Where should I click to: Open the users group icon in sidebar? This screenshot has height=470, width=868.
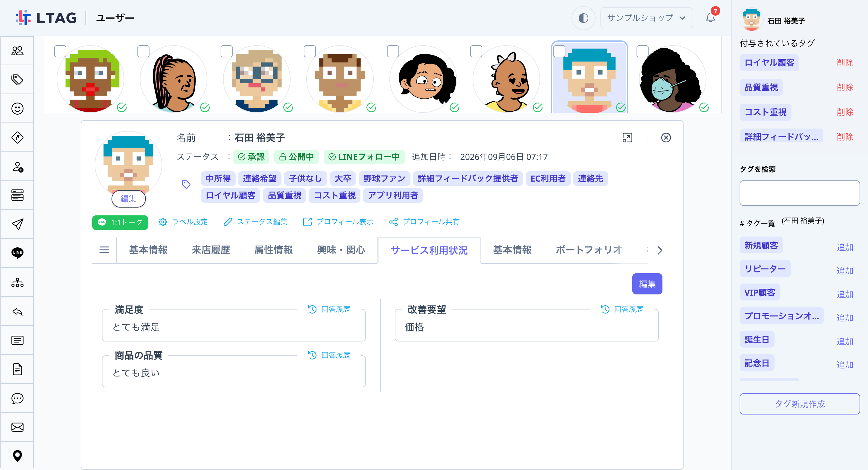[x=17, y=51]
